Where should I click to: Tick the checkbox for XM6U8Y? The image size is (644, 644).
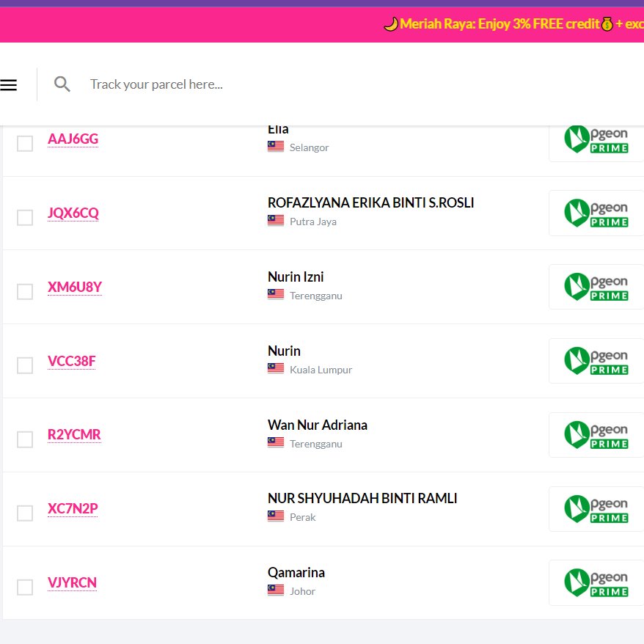[x=25, y=292]
